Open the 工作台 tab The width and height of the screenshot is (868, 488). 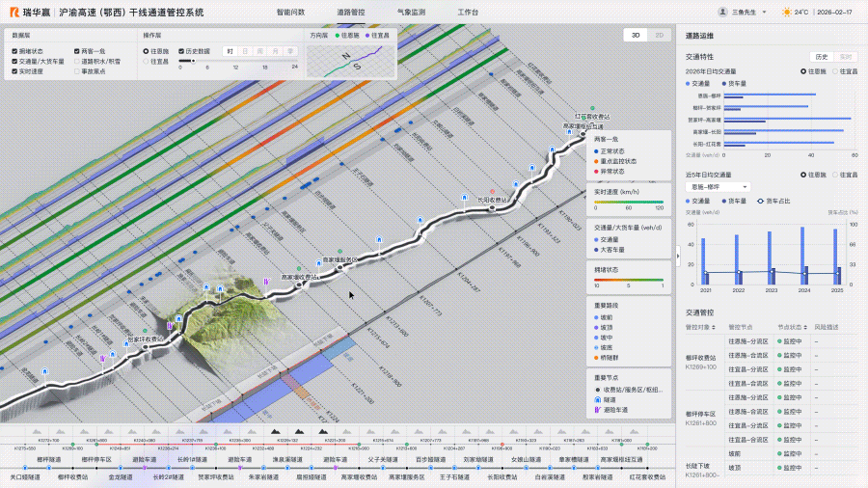pyautogui.click(x=468, y=13)
